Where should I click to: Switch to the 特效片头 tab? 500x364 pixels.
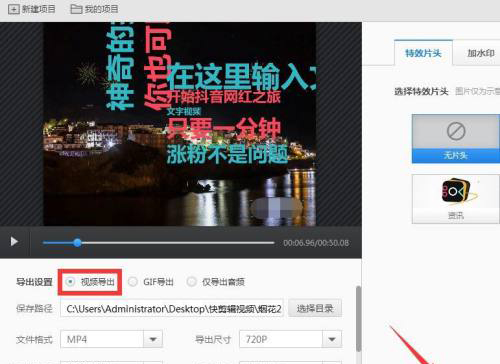[423, 53]
